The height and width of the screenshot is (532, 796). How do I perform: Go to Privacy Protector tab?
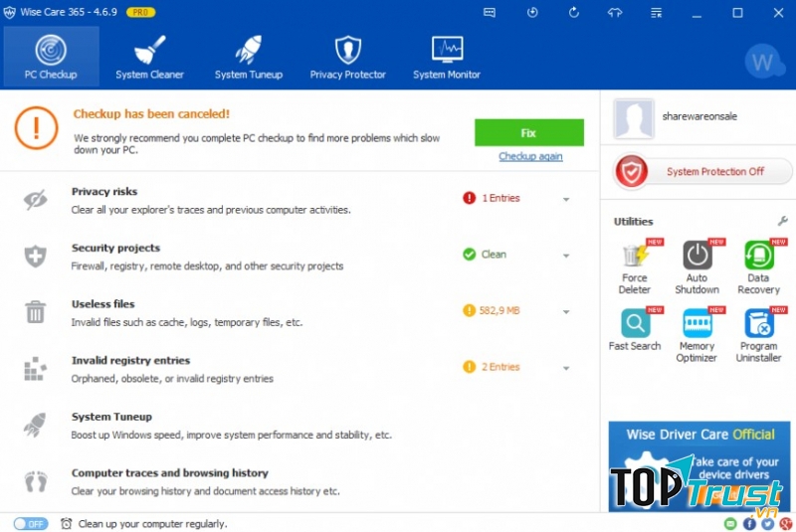[347, 57]
